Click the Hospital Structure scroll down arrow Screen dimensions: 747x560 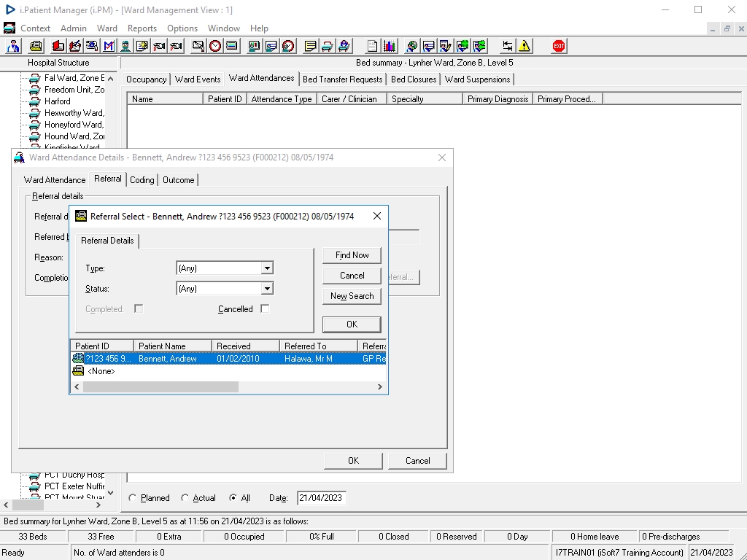[111, 493]
